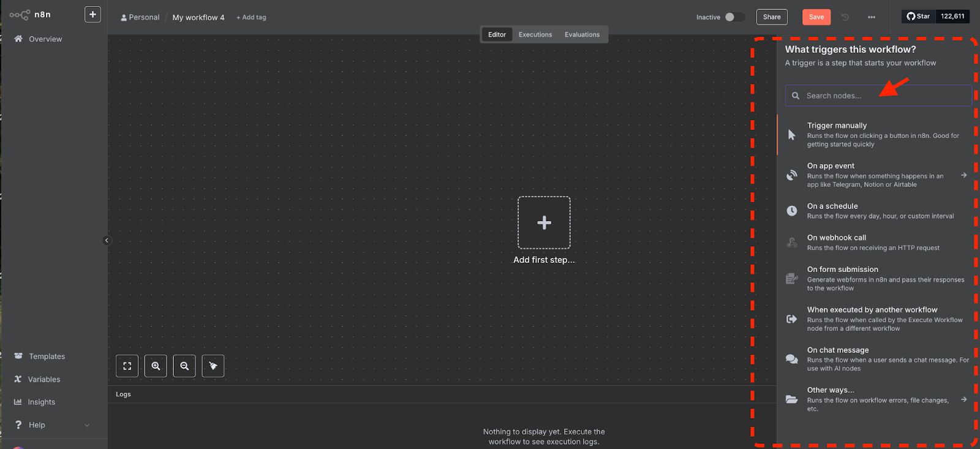Switch to the Evaluations tab
The image size is (980, 449).
582,35
